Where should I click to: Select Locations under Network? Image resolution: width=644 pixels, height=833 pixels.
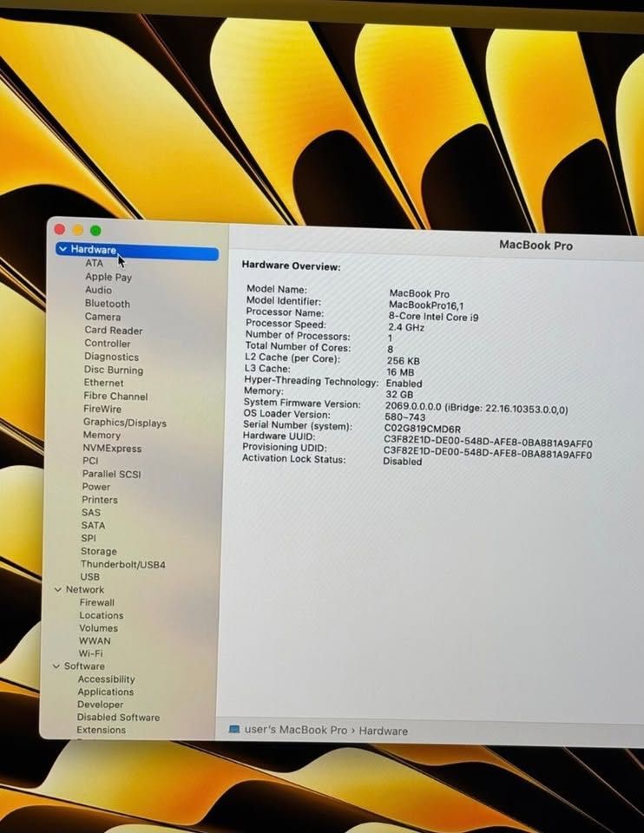click(101, 615)
